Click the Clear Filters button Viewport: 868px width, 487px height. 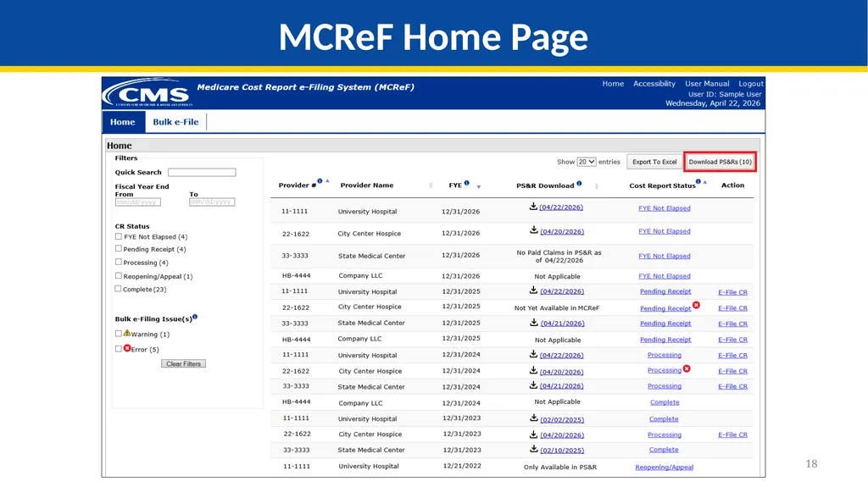183,363
